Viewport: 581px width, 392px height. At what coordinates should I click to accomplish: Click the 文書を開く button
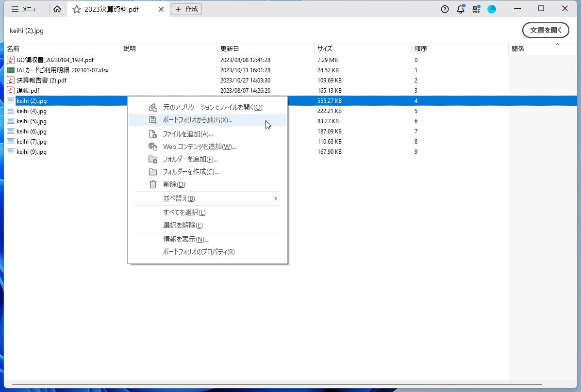point(546,31)
